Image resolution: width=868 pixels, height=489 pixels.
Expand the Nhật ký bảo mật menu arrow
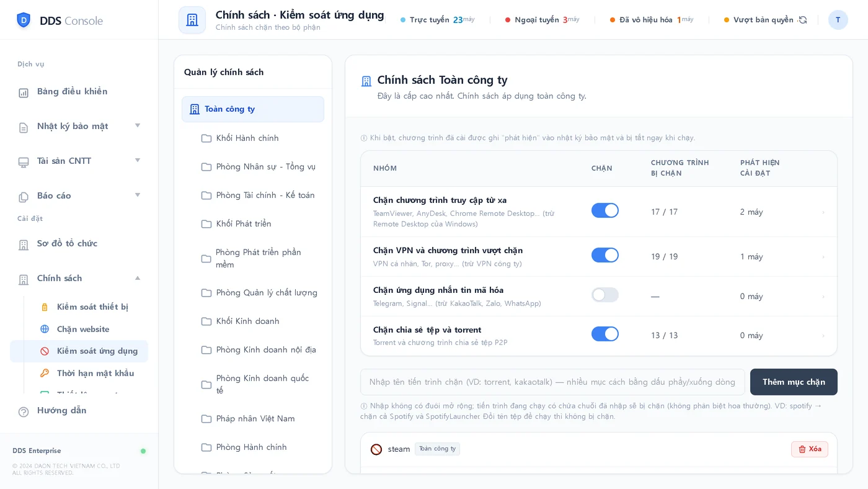pyautogui.click(x=138, y=125)
